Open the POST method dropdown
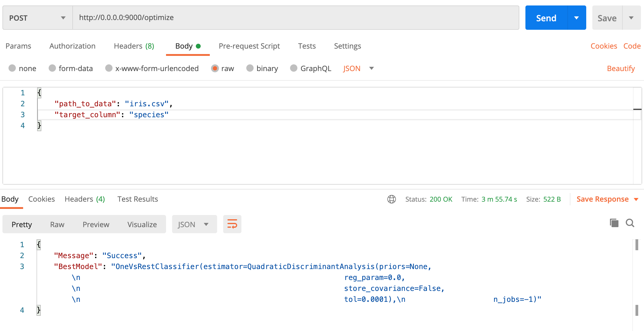This screenshot has width=644, height=331. [37, 18]
